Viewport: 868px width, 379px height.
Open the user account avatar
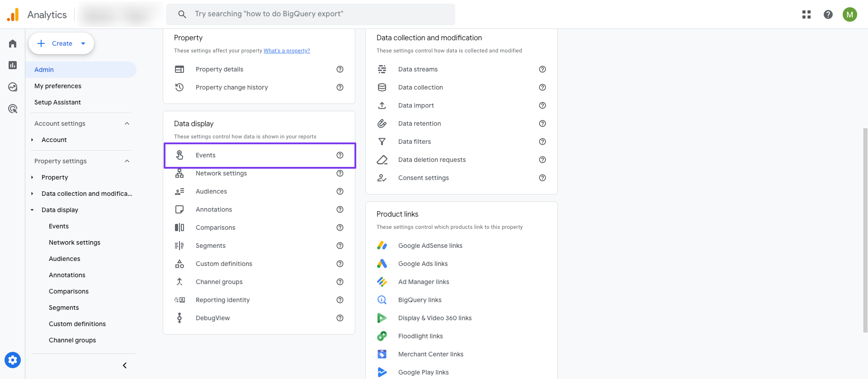850,14
